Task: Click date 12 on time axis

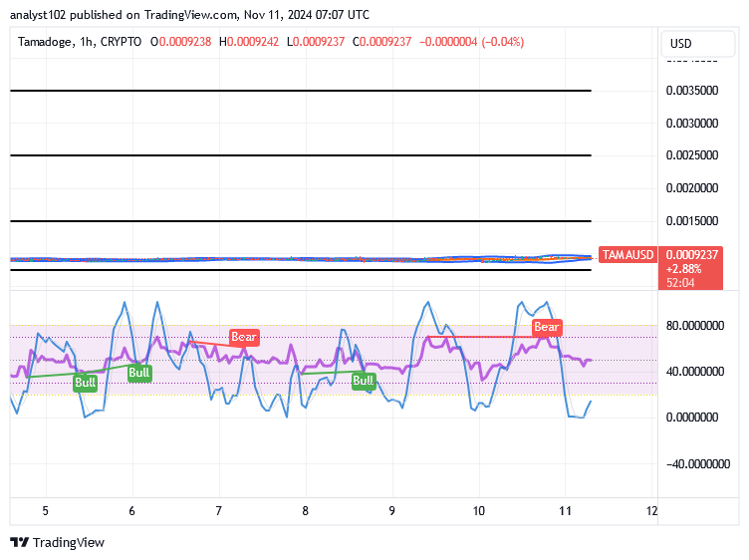Action: coord(652,512)
